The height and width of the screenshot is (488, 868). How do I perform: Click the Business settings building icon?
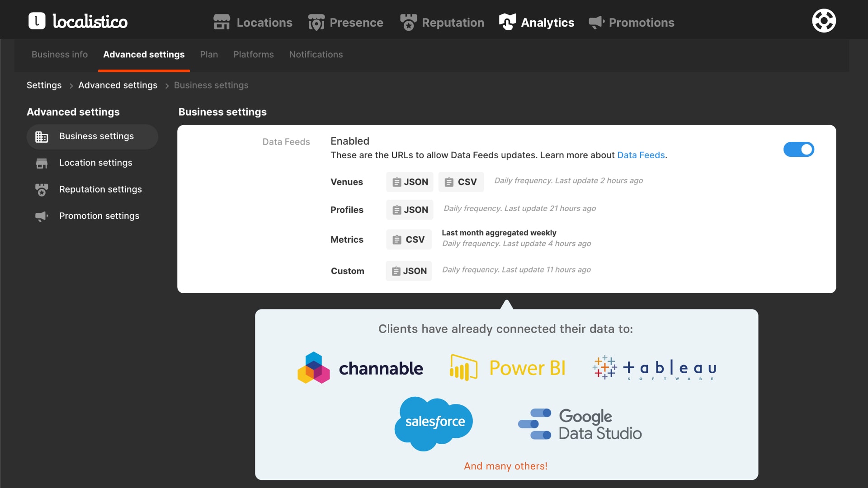tap(42, 136)
